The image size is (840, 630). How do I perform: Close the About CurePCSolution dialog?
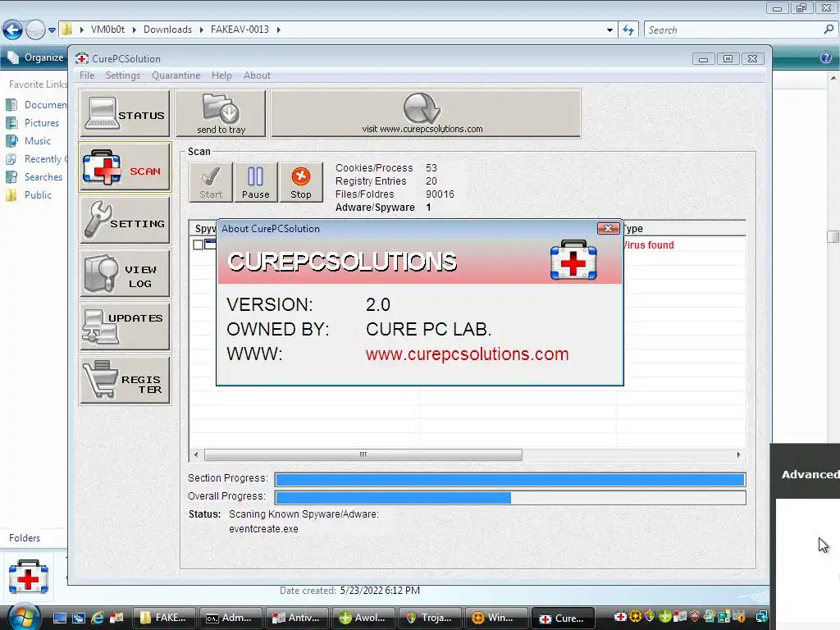click(608, 229)
